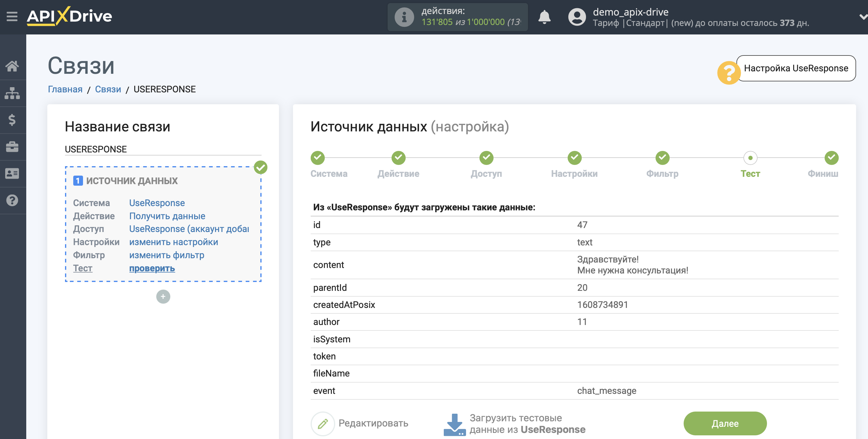The width and height of the screenshot is (868, 439).
Task: Open Настройка UseResponse help button
Action: click(x=796, y=68)
